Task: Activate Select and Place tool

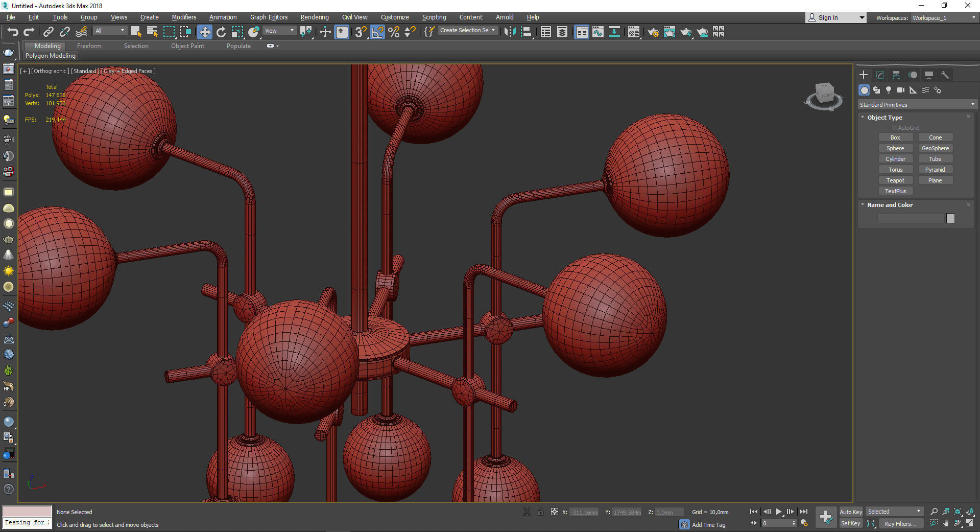Action: pos(254,32)
